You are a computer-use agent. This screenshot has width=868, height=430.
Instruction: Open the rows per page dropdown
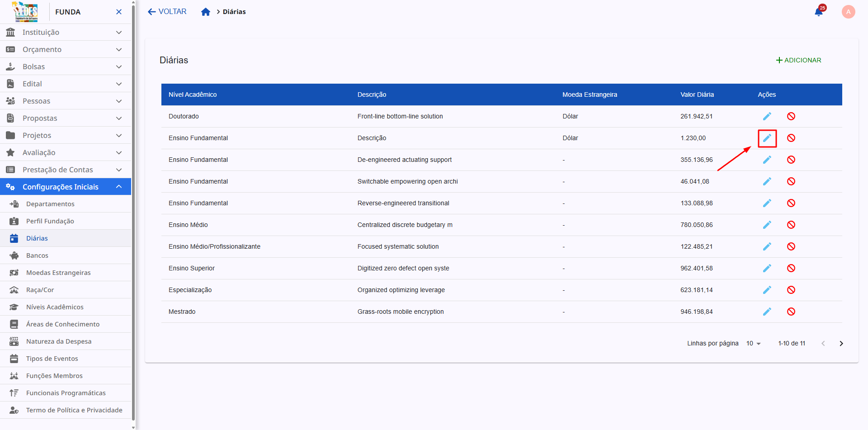[x=753, y=344]
